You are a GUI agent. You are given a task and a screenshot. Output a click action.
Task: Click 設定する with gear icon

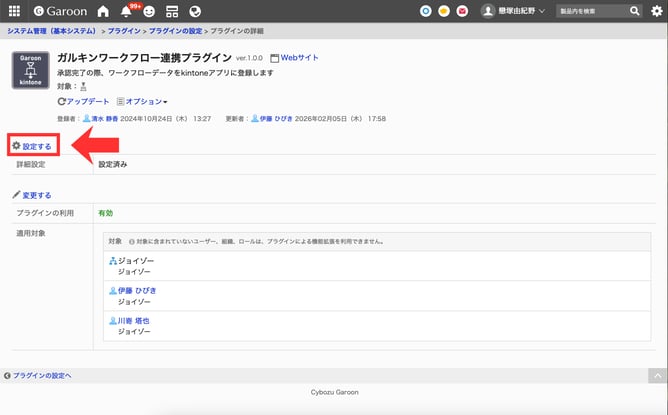(32, 146)
